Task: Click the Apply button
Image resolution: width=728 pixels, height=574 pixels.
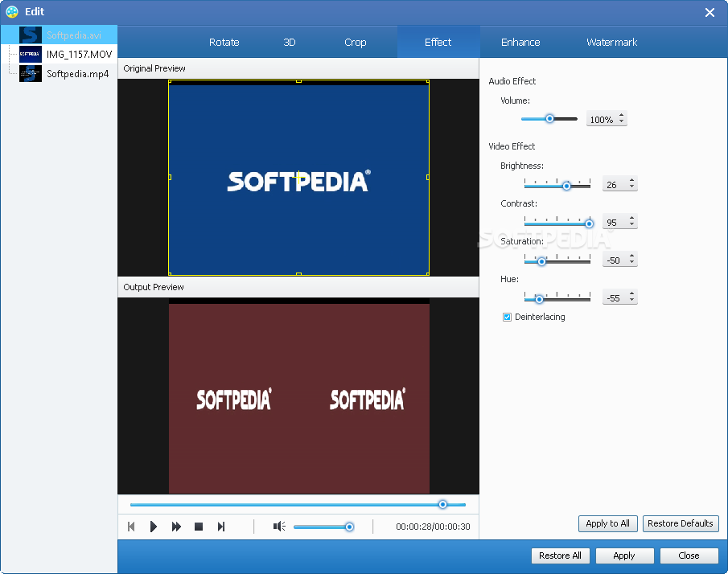Action: [x=624, y=556]
